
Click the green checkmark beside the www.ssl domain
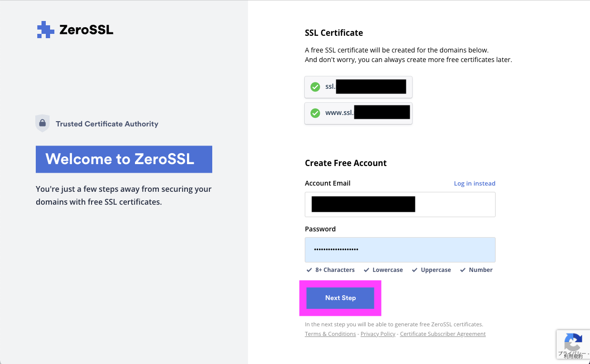pyautogui.click(x=315, y=113)
